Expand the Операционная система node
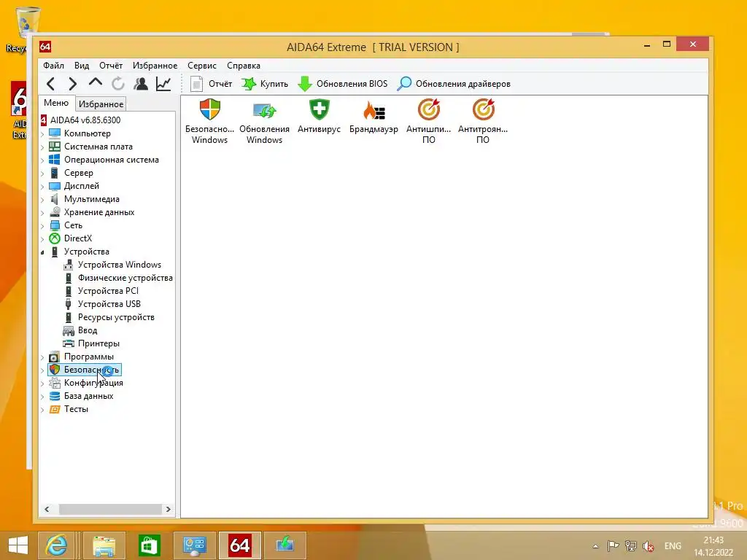Screen dimensions: 747x560 (x=42, y=160)
